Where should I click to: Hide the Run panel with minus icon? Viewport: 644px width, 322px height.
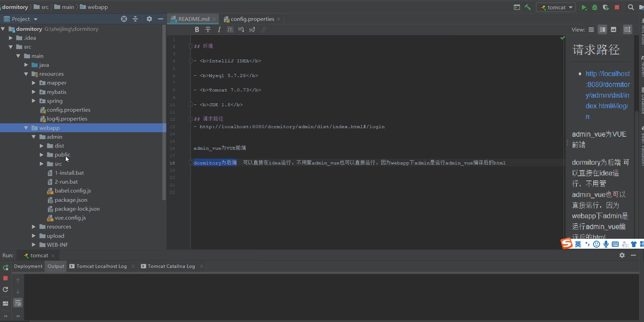(x=633, y=255)
